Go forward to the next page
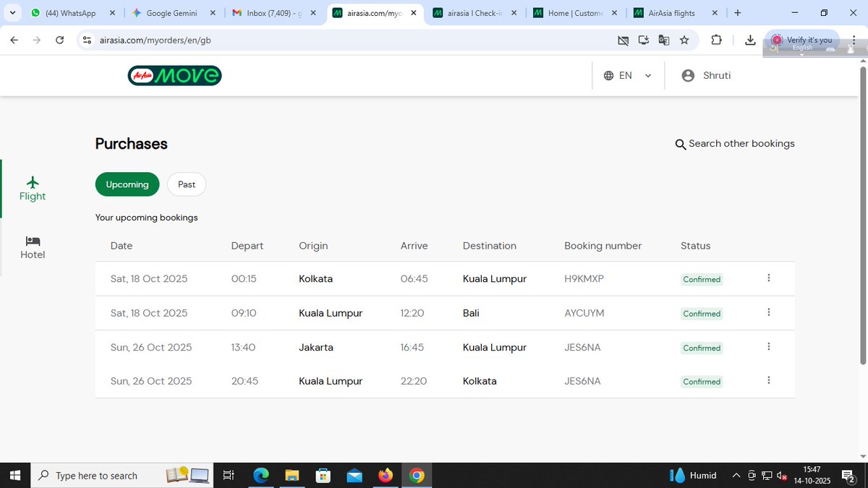868x488 pixels. (x=37, y=40)
